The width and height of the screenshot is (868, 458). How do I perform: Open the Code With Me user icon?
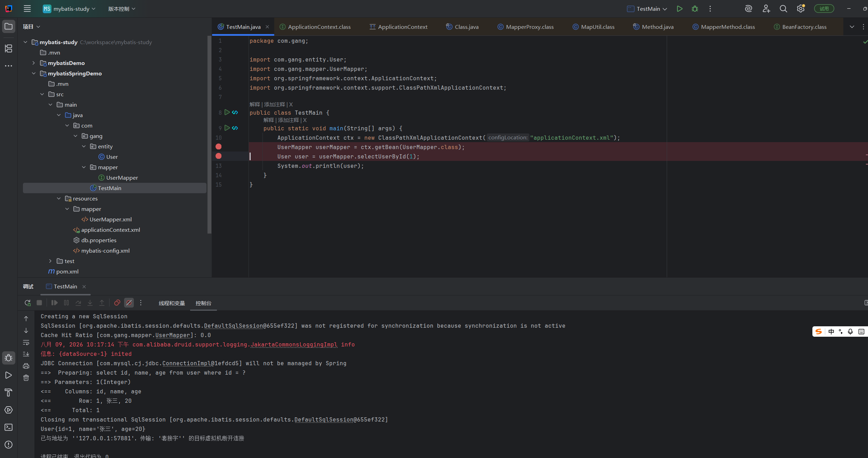pyautogui.click(x=766, y=9)
